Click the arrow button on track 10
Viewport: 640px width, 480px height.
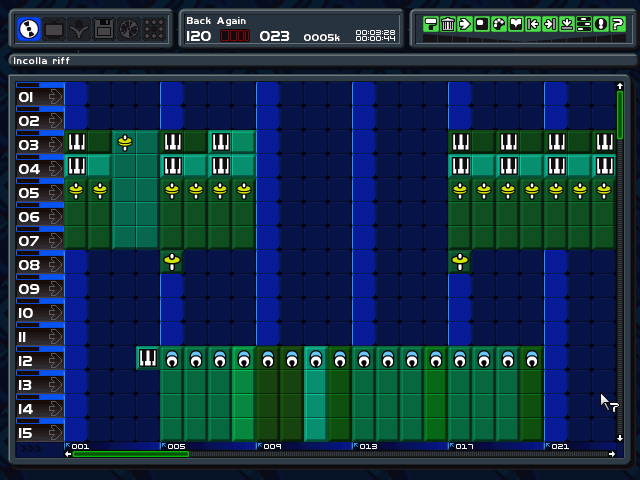pyautogui.click(x=55, y=312)
